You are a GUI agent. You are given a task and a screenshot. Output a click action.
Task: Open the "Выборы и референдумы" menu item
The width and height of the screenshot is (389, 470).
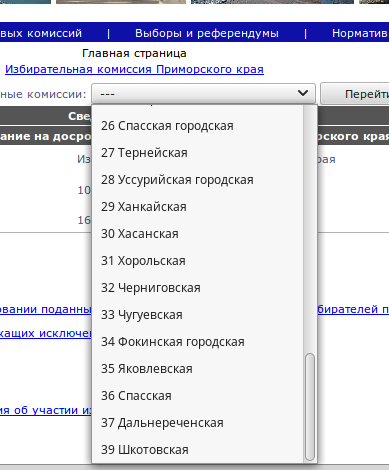coord(207,33)
